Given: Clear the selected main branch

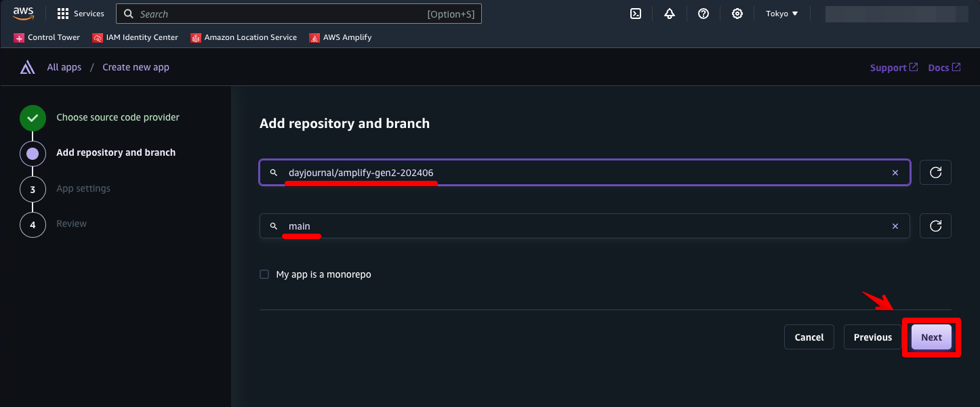Looking at the screenshot, I should [895, 226].
